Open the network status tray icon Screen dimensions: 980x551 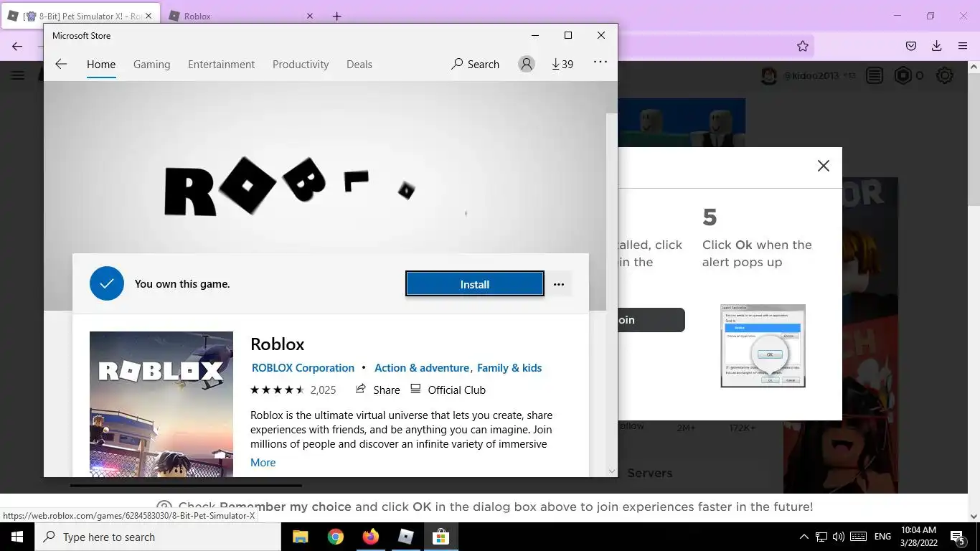(821, 537)
